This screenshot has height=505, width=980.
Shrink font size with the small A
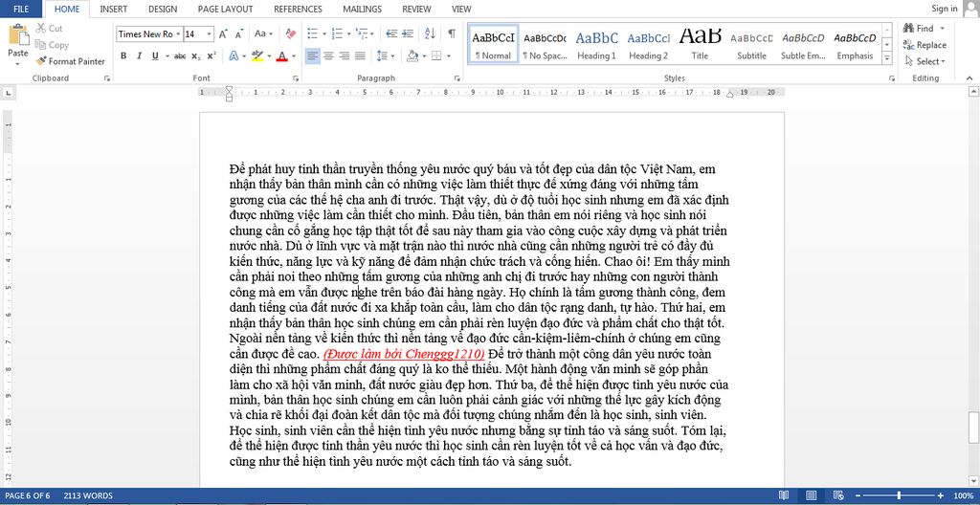click(x=239, y=33)
